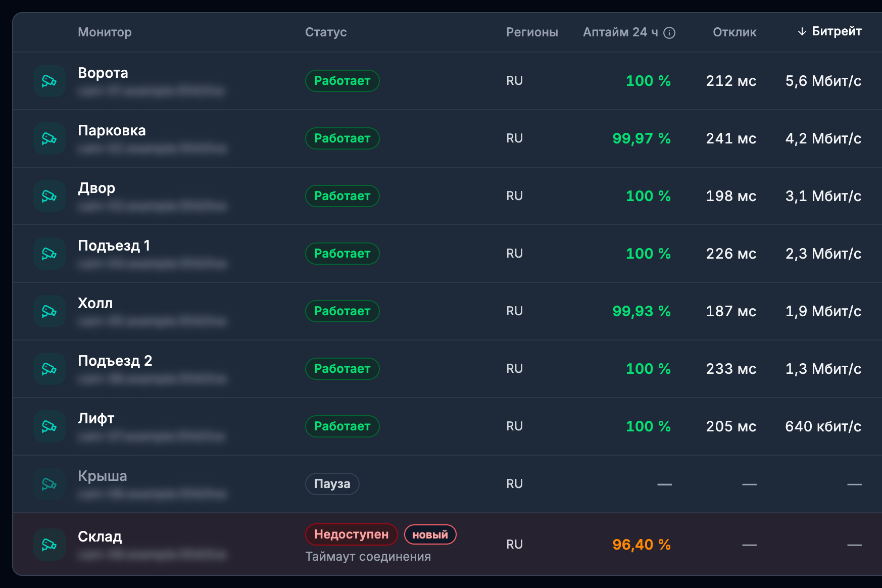Screen dimensions: 882x588
Task: Click the info icon next to Аптайм 24 ч
Action: [669, 33]
